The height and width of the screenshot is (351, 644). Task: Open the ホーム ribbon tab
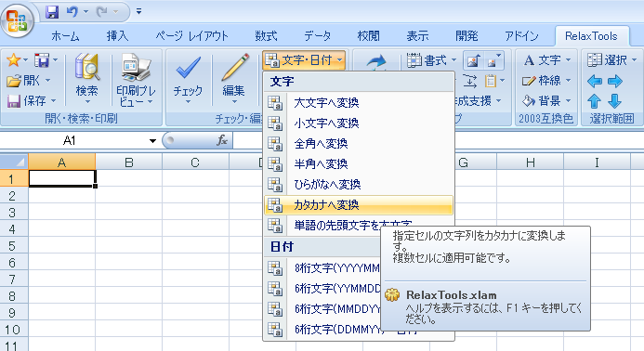[65, 36]
